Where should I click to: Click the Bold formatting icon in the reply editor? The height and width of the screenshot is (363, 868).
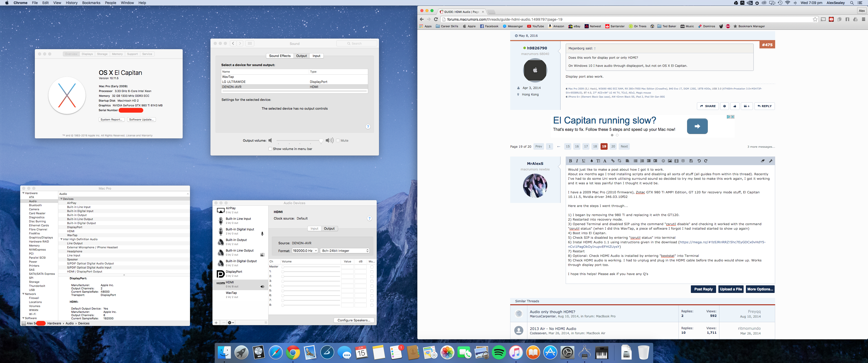[571, 161]
